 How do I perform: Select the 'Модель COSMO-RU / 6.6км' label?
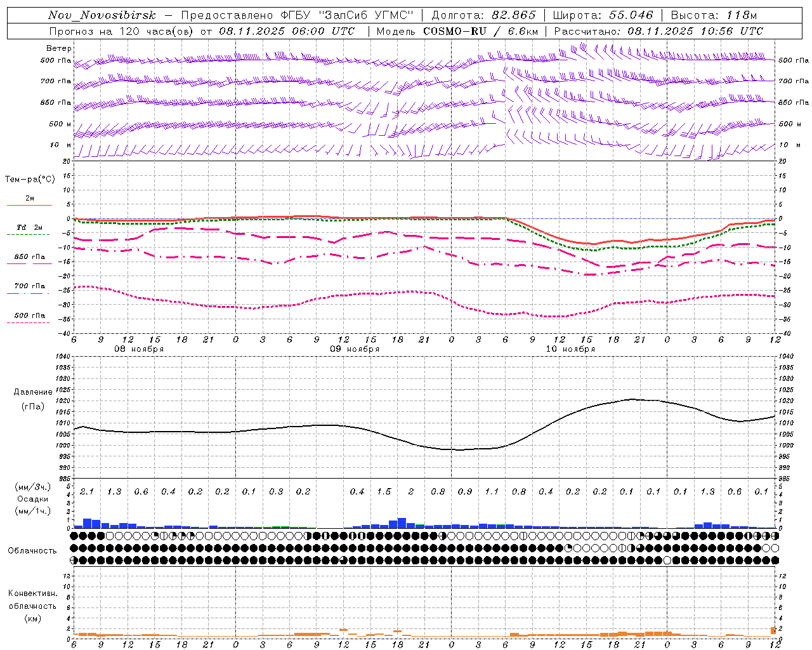click(x=457, y=31)
